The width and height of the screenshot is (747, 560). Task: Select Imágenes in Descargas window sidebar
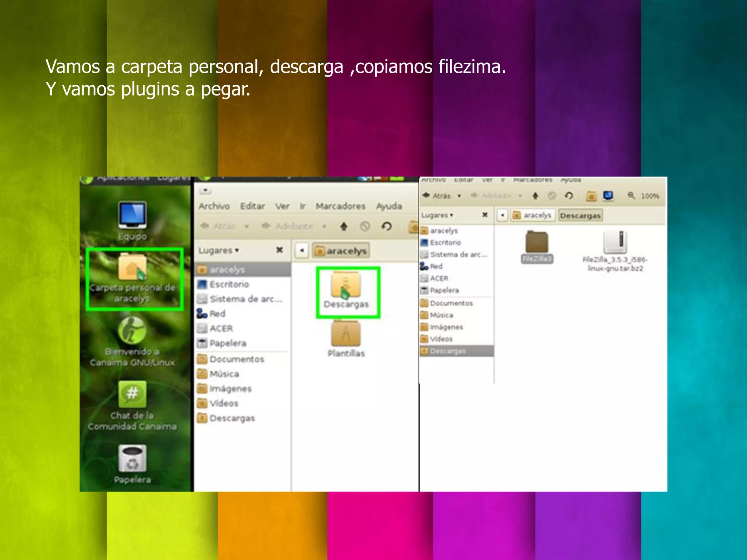457,327
